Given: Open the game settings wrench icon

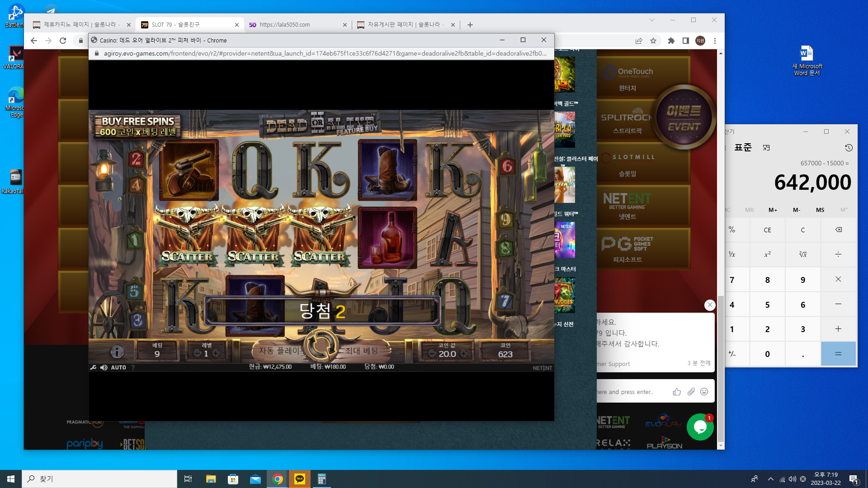Looking at the screenshot, I should 93,367.
